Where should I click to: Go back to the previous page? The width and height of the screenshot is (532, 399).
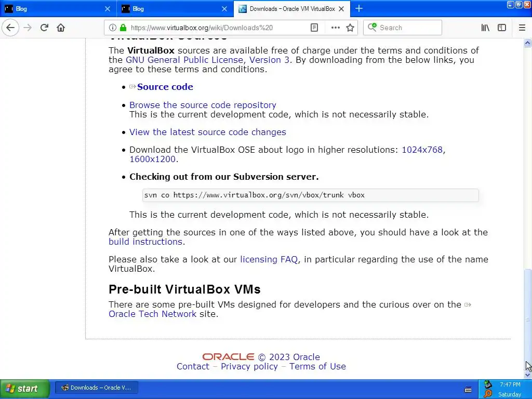click(10, 28)
